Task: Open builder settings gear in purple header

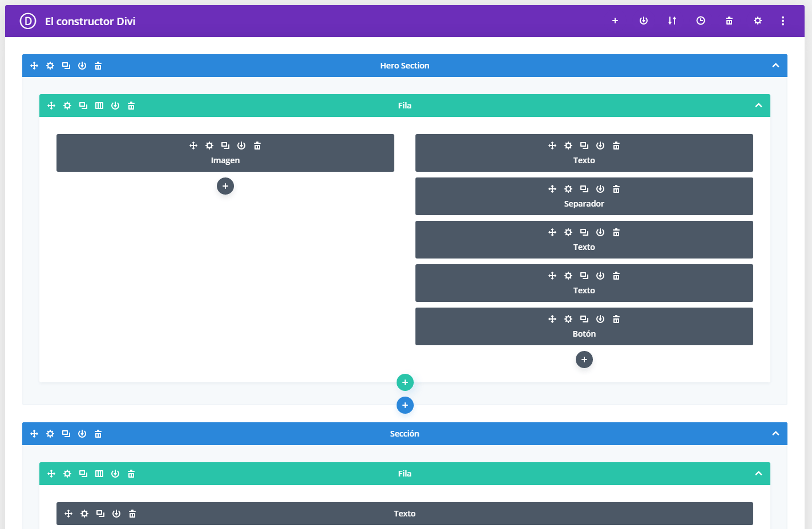Action: pyautogui.click(x=758, y=21)
